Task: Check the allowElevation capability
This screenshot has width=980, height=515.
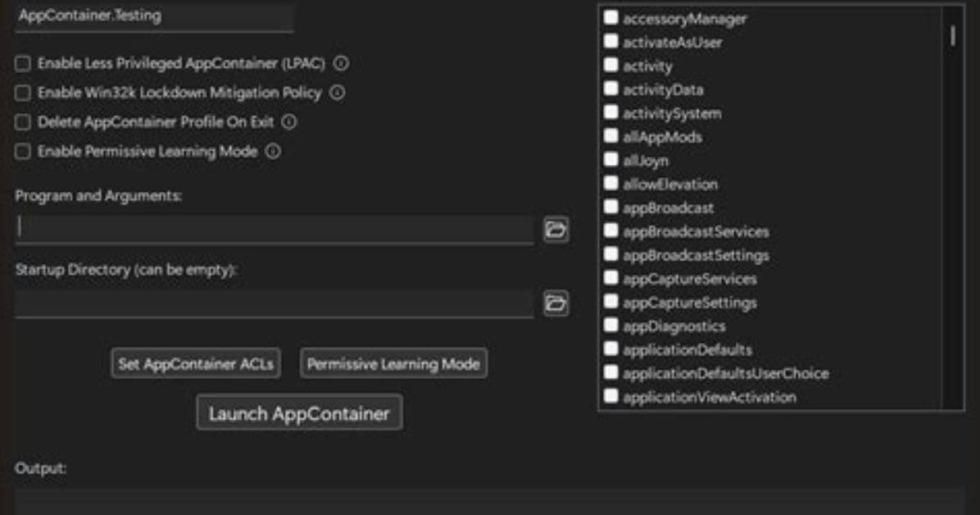Action: (x=610, y=184)
